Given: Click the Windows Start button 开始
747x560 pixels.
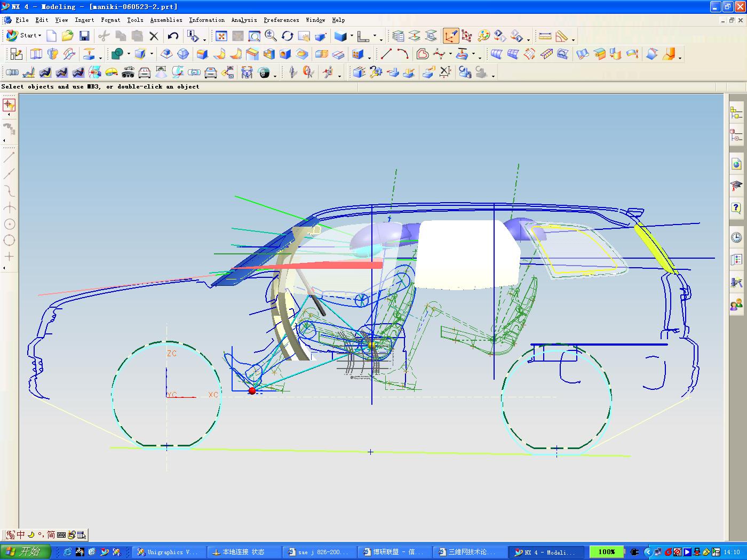Looking at the screenshot, I should (x=25, y=551).
